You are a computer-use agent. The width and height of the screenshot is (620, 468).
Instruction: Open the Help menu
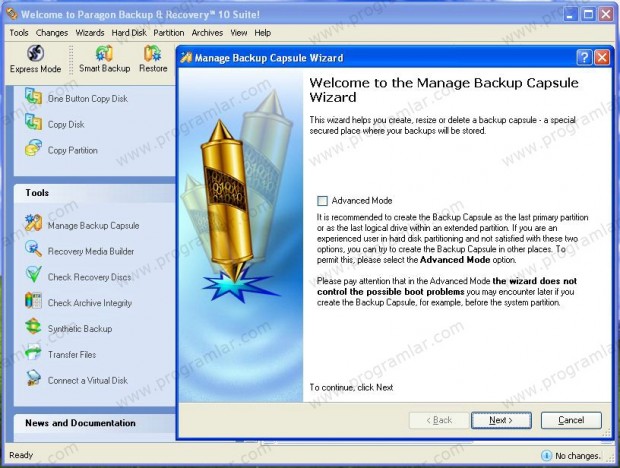point(263,33)
